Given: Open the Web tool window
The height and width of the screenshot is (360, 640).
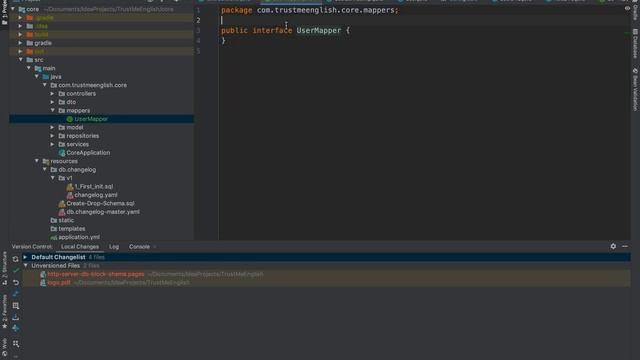Looking at the screenshot, I should pyautogui.click(x=4, y=347).
